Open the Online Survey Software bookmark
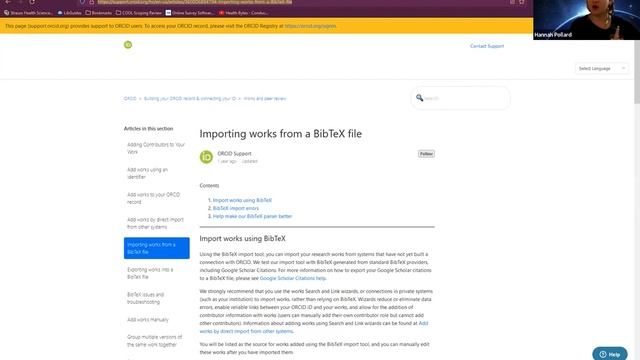640x360 pixels. (x=190, y=13)
